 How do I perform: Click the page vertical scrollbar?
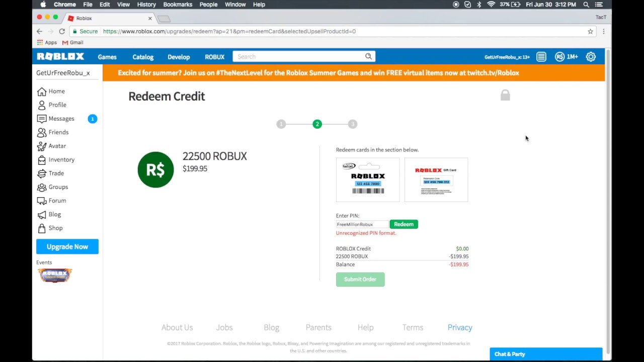click(608, 201)
